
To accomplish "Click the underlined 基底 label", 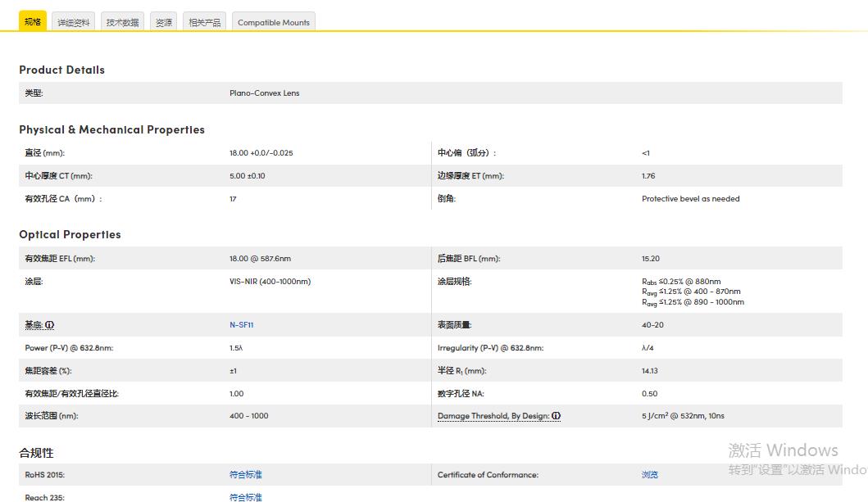I will click(34, 325).
